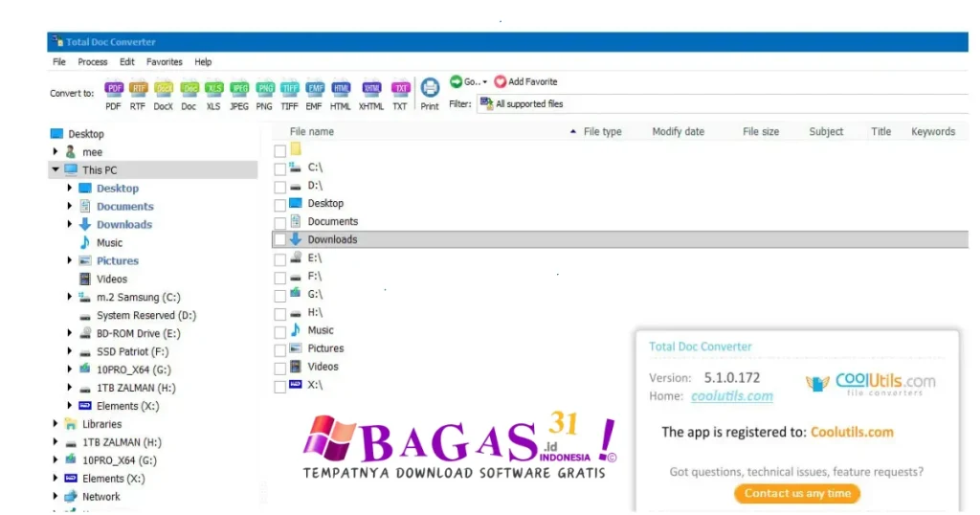
Task: Click the Print toolbar icon
Action: (430, 87)
